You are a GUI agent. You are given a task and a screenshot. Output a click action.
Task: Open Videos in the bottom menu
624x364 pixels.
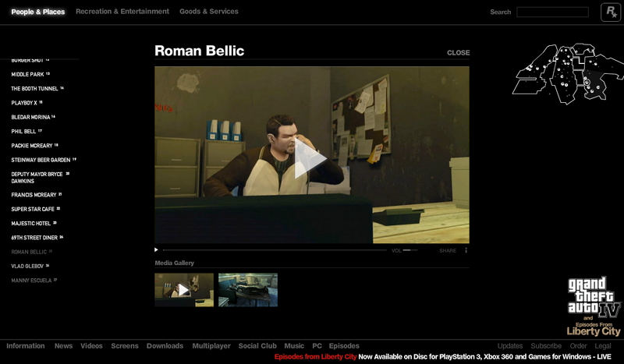91,346
